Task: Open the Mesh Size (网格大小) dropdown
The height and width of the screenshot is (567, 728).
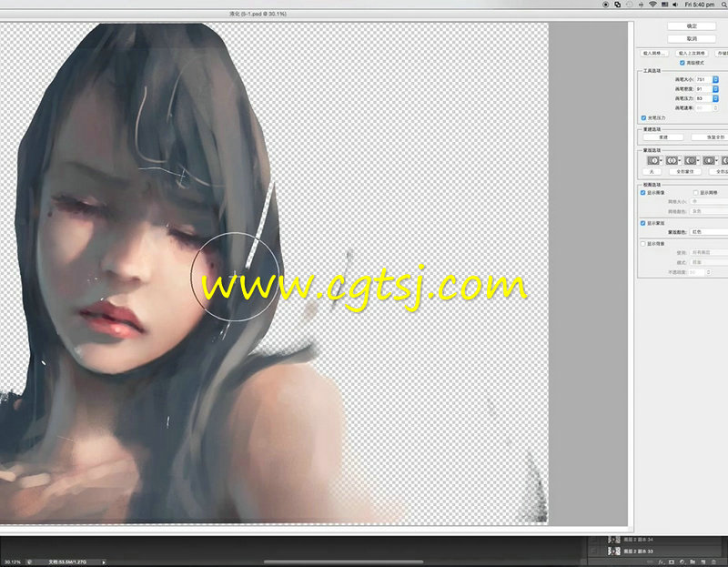Action: (709, 201)
